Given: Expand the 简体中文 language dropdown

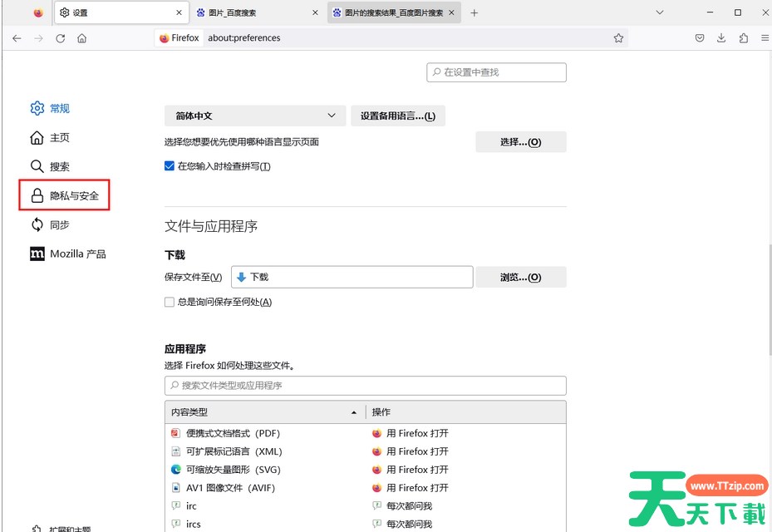Looking at the screenshot, I should pos(254,116).
